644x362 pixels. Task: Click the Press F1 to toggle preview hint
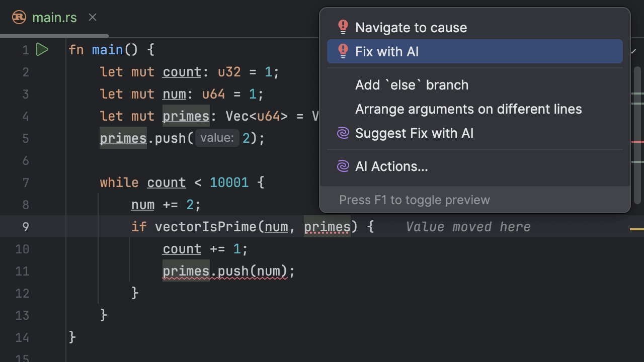tap(414, 200)
